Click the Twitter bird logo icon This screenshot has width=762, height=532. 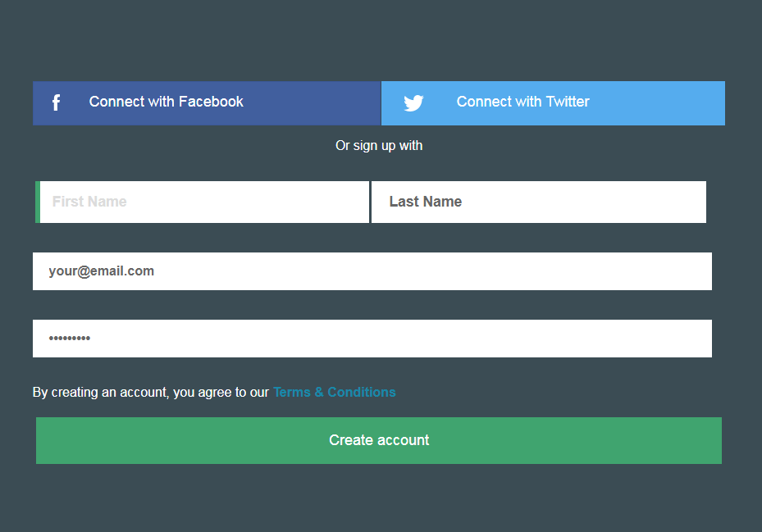(413, 102)
